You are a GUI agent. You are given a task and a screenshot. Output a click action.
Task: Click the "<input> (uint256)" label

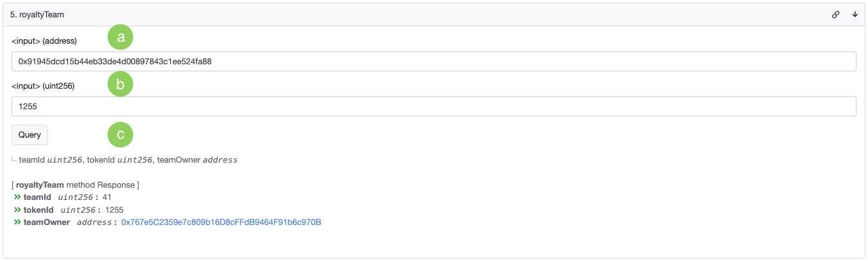[44, 86]
